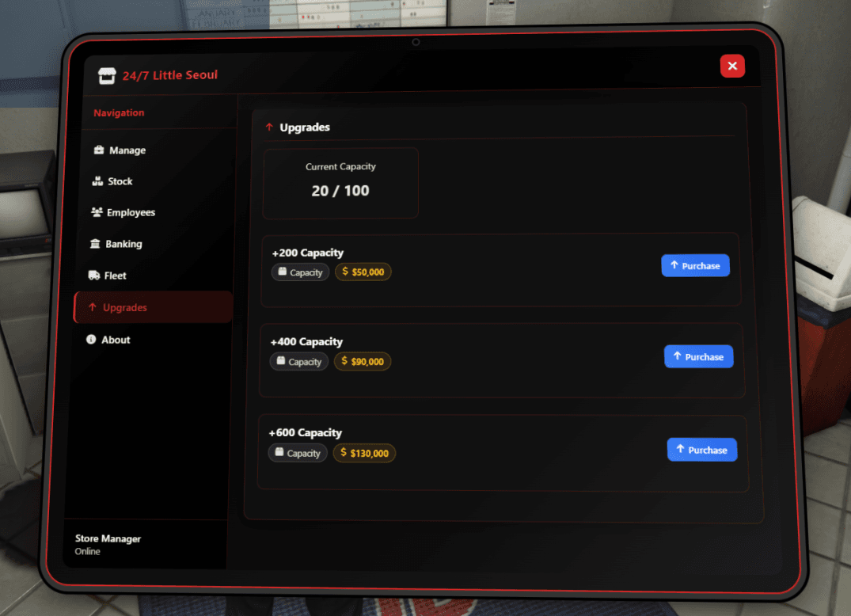Select the Current Capacity 20/100 card
851x616 pixels.
tap(340, 182)
